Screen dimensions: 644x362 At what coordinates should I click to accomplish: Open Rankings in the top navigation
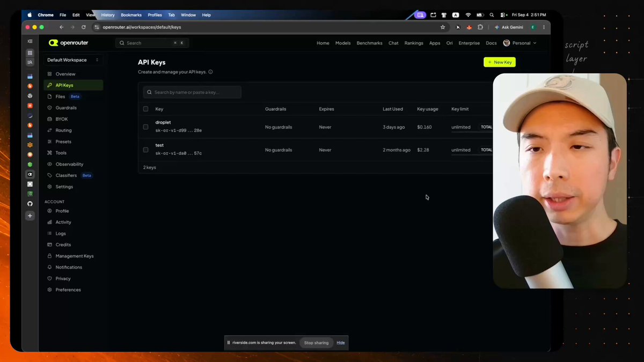[x=414, y=43]
